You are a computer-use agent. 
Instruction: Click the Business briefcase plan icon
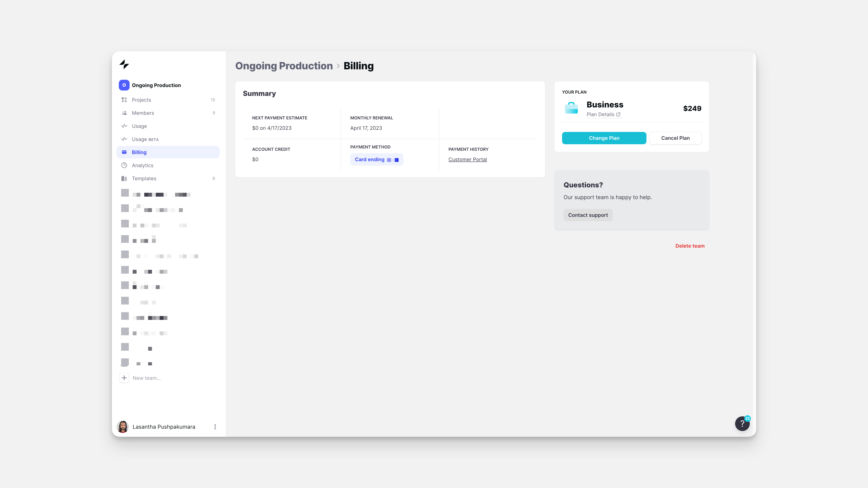coord(571,108)
